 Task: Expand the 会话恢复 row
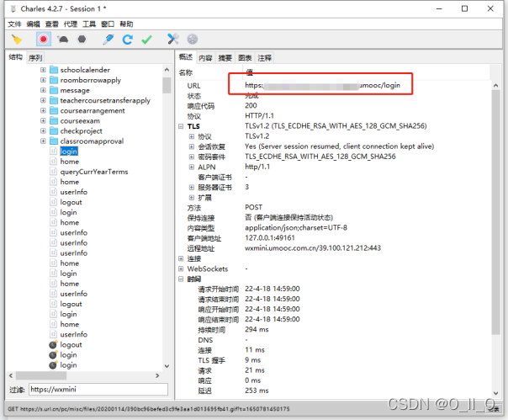point(192,146)
